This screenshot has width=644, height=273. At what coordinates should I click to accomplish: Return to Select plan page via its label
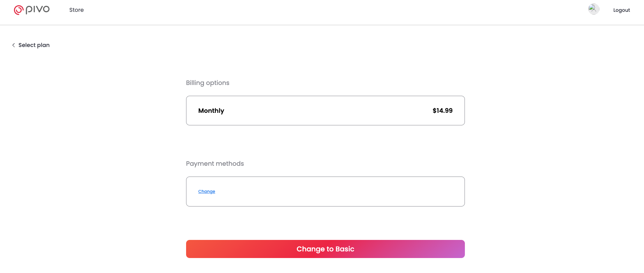(x=34, y=45)
